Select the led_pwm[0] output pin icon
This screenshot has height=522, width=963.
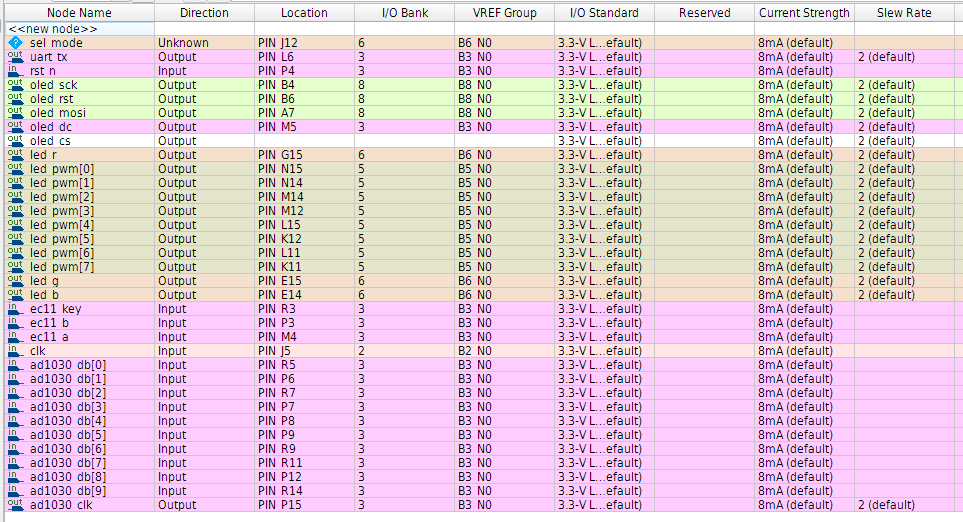pos(15,169)
